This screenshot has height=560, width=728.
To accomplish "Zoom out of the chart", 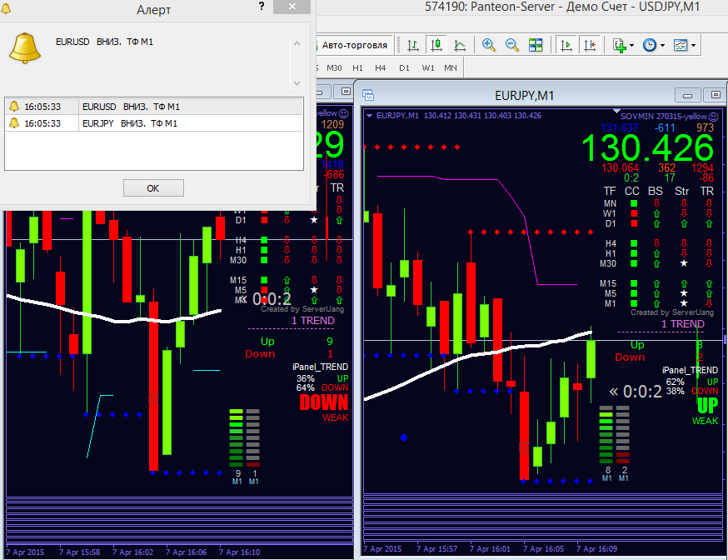I will coord(511,45).
